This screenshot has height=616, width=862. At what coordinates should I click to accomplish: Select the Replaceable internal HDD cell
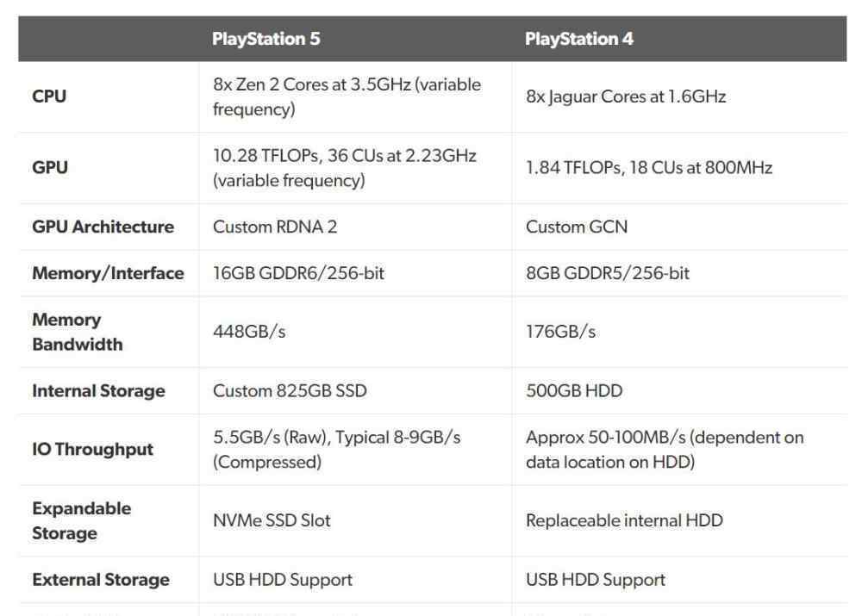[x=624, y=521]
